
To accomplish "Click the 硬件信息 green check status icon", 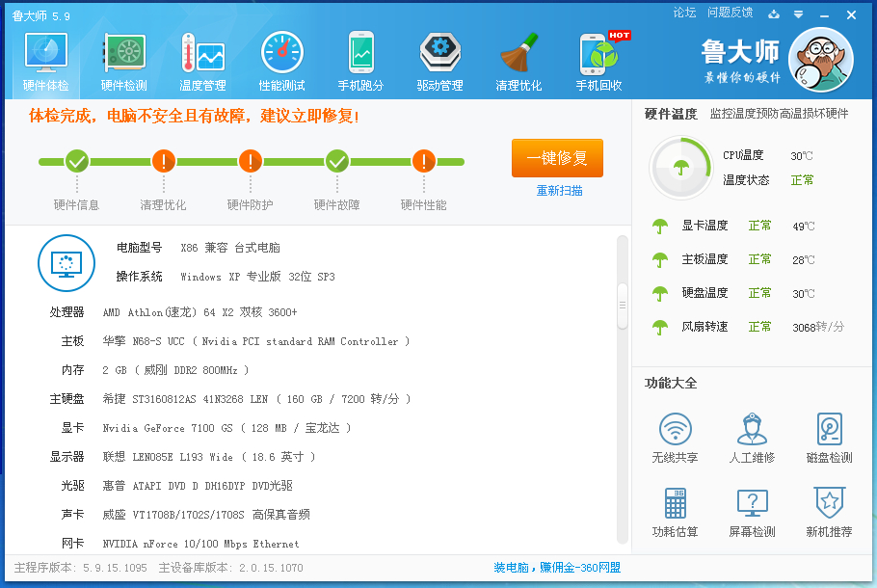I will [x=77, y=162].
